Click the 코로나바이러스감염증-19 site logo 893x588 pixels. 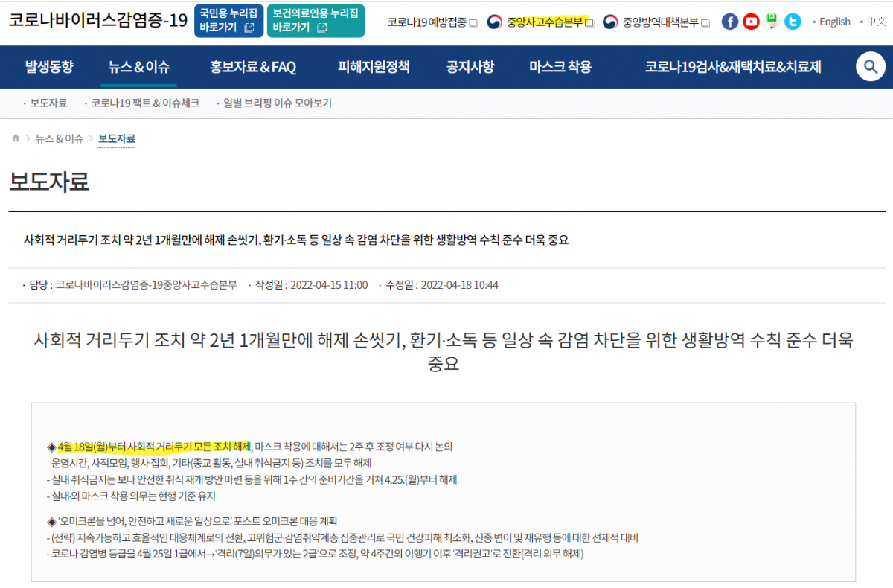point(98,20)
